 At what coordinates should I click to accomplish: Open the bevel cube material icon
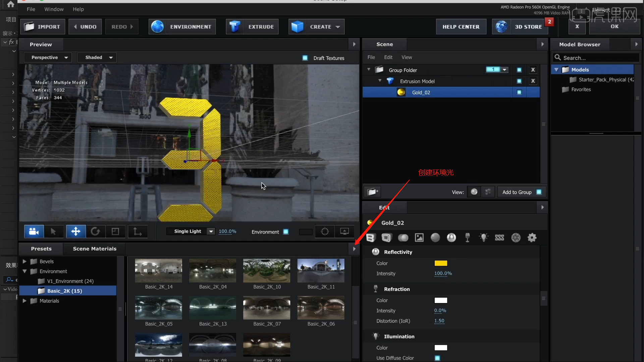[x=386, y=238]
